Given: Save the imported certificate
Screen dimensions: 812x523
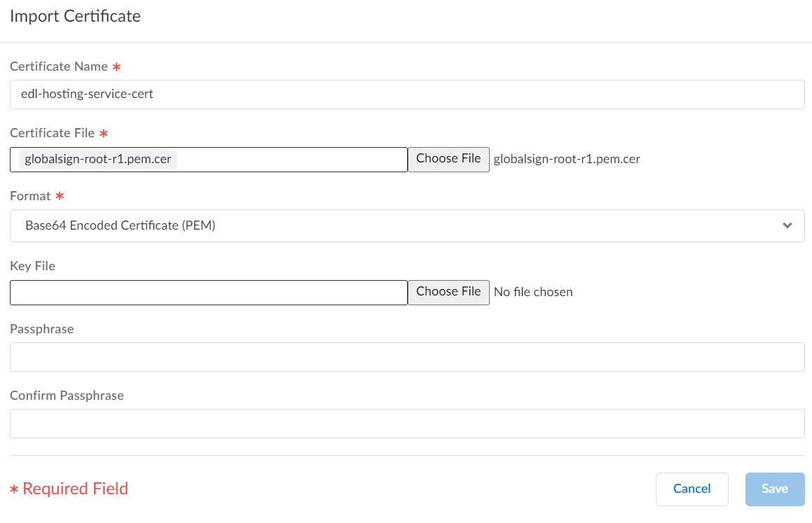Looking at the screenshot, I should pos(774,489).
